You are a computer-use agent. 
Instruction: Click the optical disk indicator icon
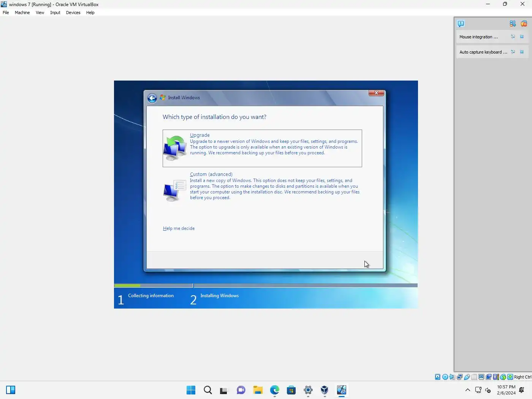(x=445, y=377)
